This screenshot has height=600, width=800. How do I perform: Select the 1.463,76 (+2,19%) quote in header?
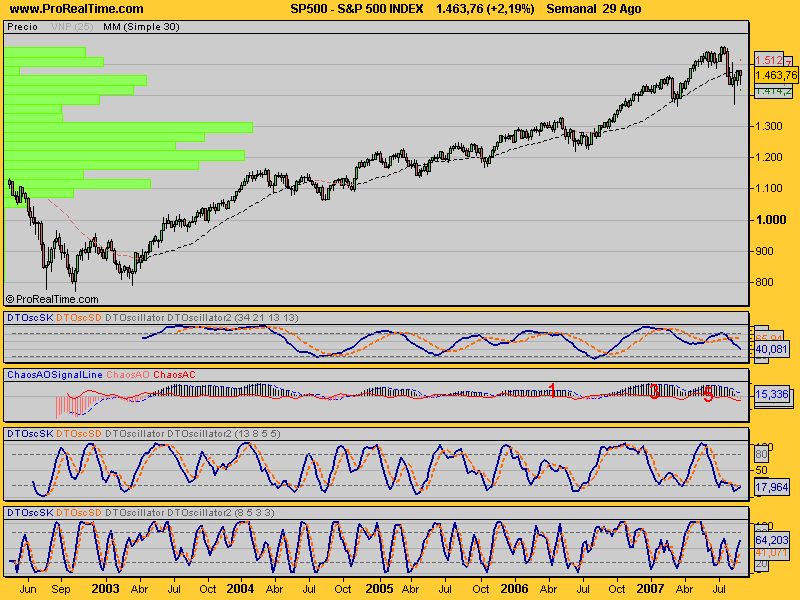(485, 9)
